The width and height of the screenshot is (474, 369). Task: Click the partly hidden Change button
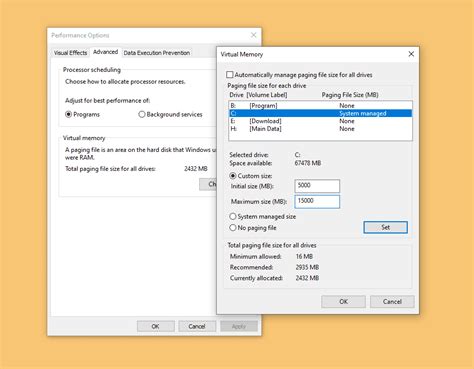208,184
